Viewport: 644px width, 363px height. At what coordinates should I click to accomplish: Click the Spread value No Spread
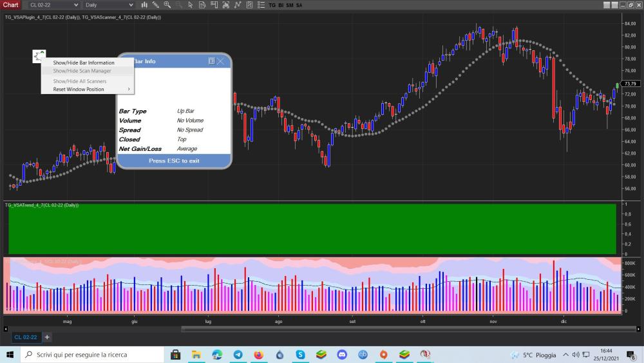tap(190, 130)
